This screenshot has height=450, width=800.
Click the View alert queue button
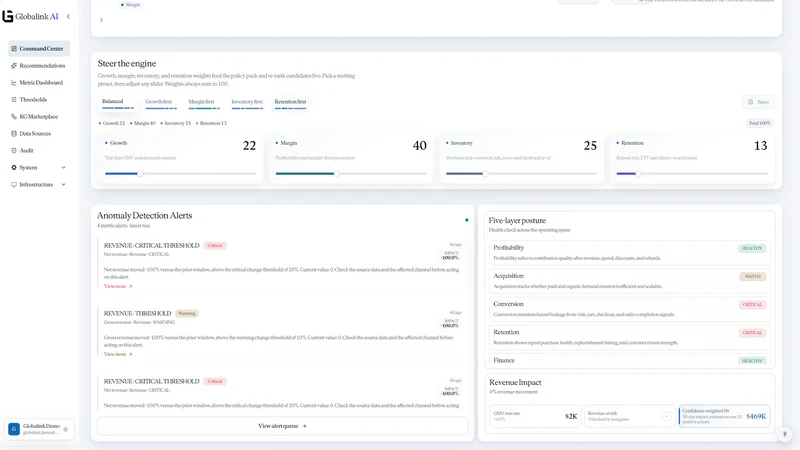coord(282,426)
